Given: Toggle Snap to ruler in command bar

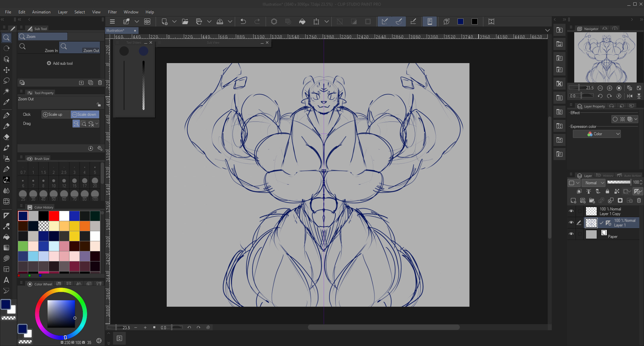Looking at the screenshot, I should click(385, 21).
